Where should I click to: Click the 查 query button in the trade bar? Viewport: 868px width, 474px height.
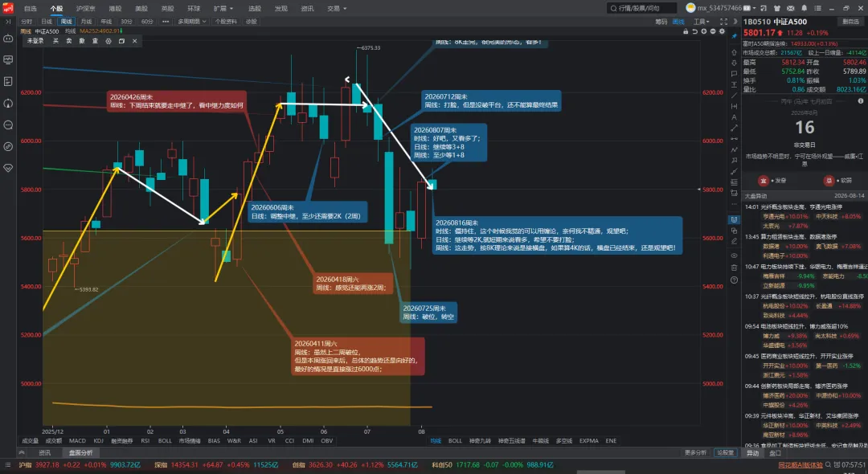[95, 41]
